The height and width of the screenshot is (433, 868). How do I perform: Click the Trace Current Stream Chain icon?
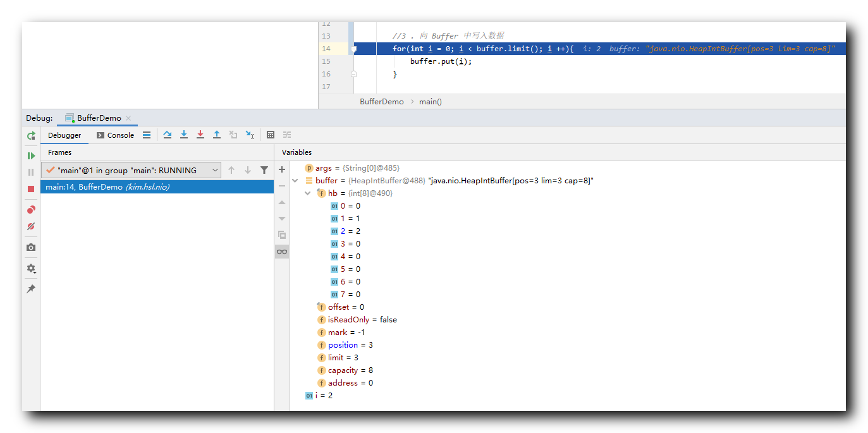click(x=287, y=135)
